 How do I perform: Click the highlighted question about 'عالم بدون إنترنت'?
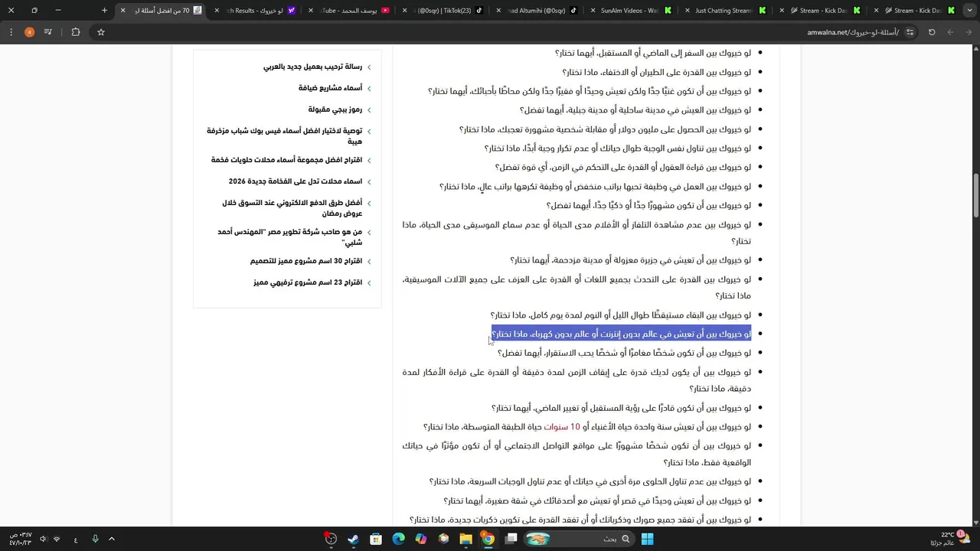(621, 334)
